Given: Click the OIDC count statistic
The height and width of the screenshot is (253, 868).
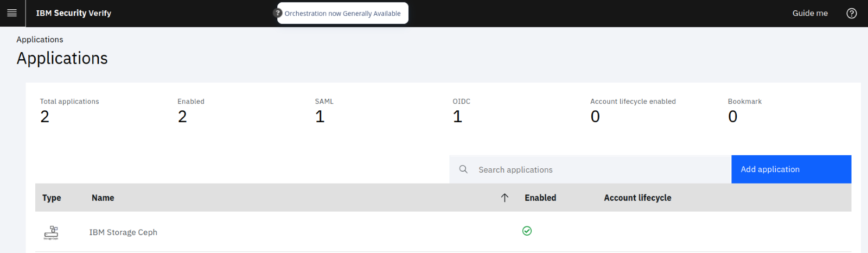Looking at the screenshot, I should (x=457, y=117).
